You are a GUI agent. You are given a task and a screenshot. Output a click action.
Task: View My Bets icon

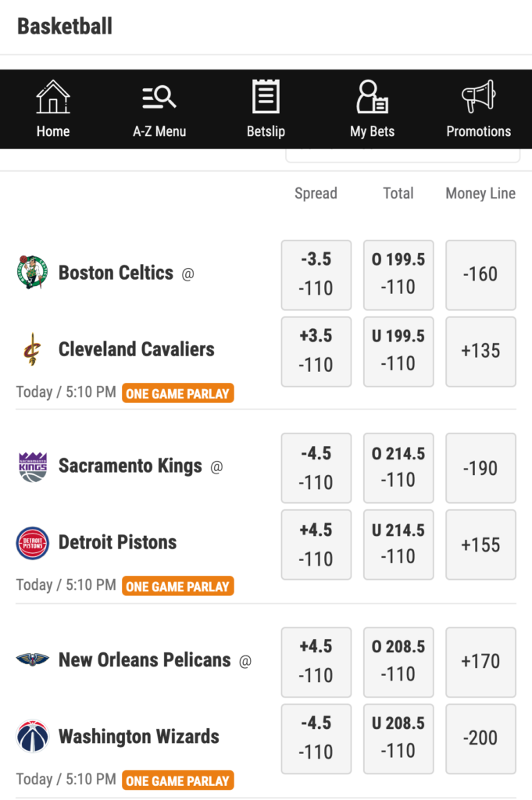(372, 98)
